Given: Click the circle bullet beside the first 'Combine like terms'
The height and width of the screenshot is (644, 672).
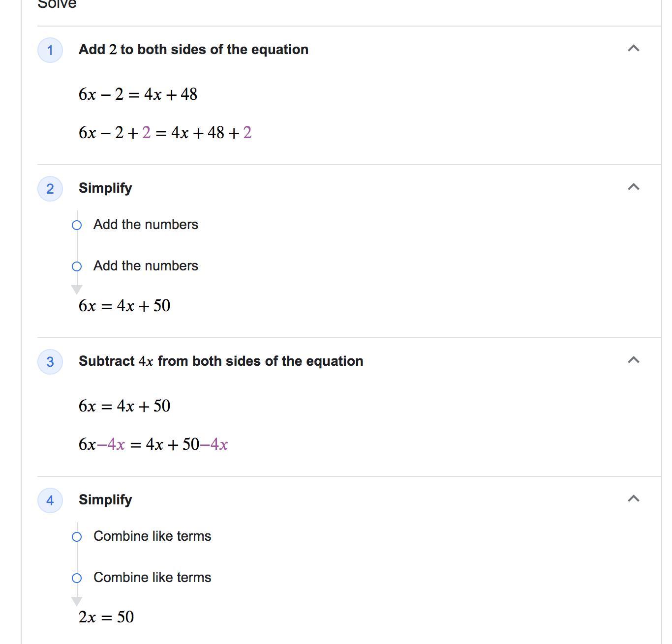Looking at the screenshot, I should [x=77, y=537].
